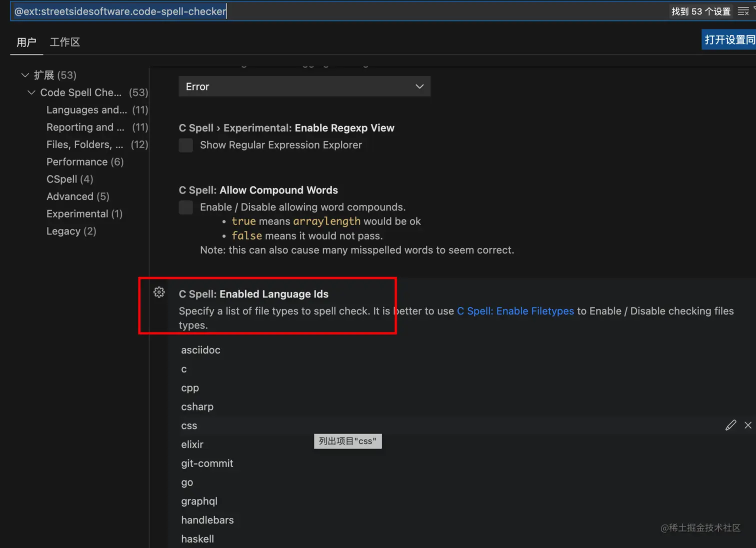Remove the css list item with X icon
Image resolution: width=756 pixels, height=548 pixels.
748,425
